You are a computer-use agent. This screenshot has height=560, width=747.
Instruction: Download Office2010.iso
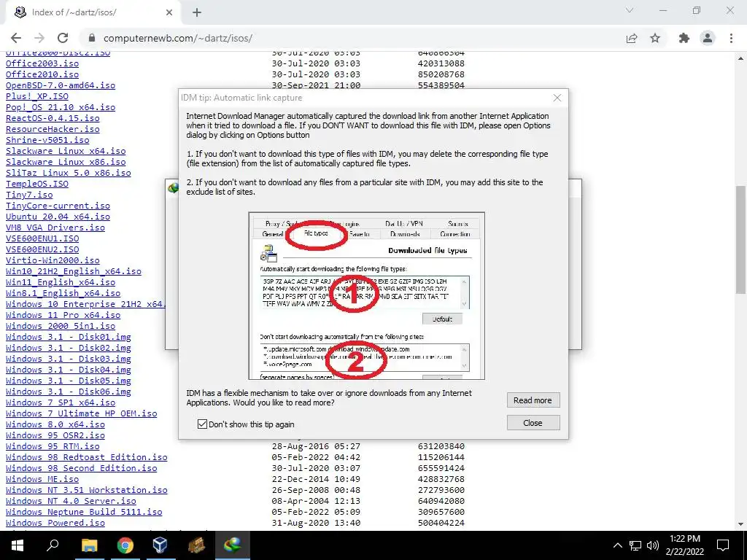click(x=42, y=74)
